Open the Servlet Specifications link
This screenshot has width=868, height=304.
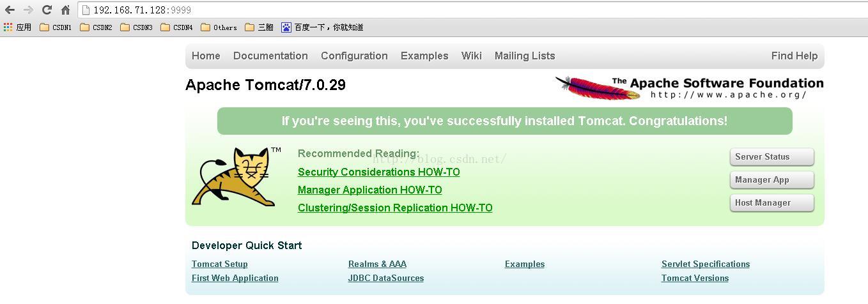click(706, 264)
